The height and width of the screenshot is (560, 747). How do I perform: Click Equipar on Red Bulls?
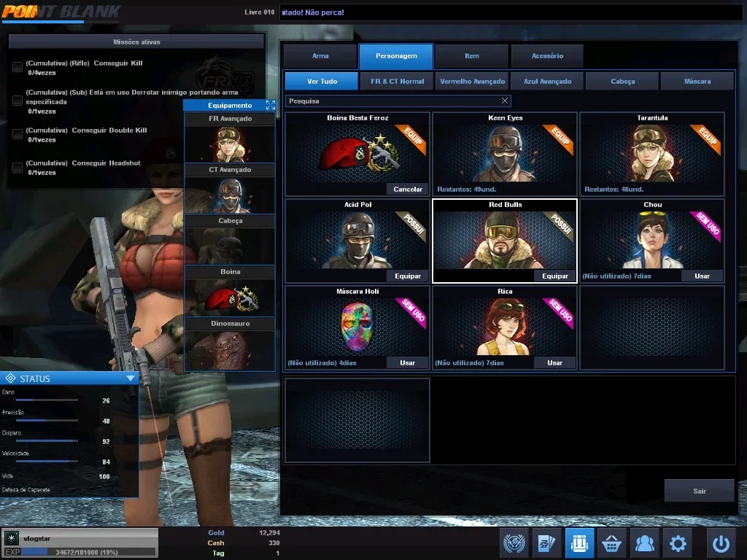[x=554, y=276]
